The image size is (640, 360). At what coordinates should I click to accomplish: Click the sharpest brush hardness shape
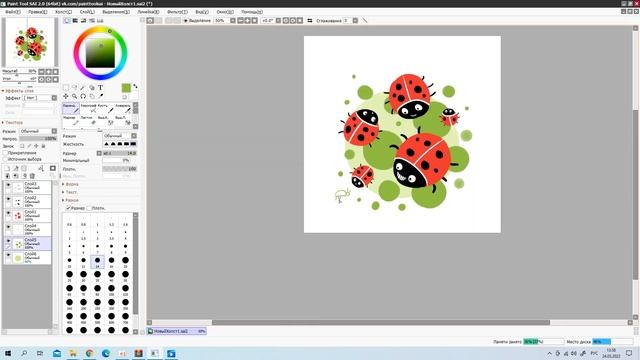point(133,144)
